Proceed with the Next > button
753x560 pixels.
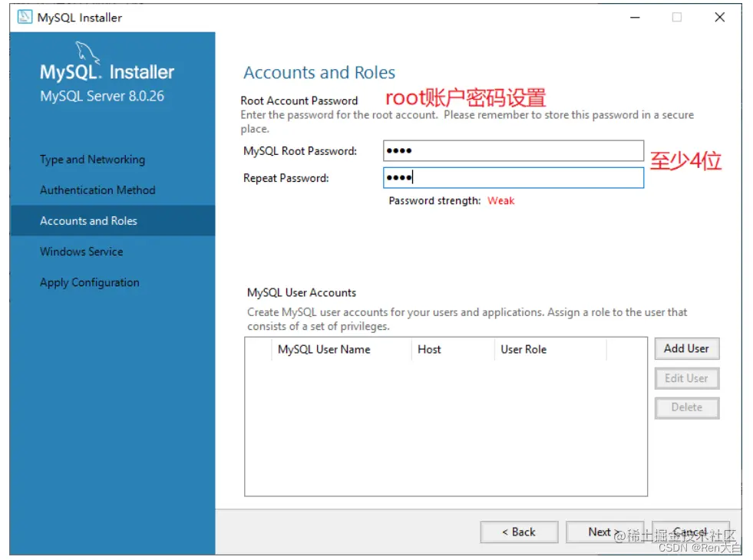pos(605,532)
